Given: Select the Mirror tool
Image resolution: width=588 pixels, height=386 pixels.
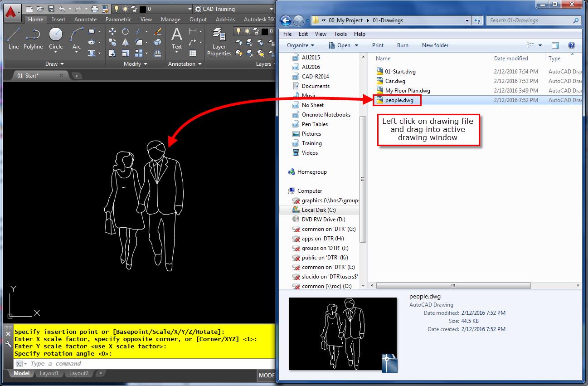Looking at the screenshot, I should pyautogui.click(x=125, y=42).
